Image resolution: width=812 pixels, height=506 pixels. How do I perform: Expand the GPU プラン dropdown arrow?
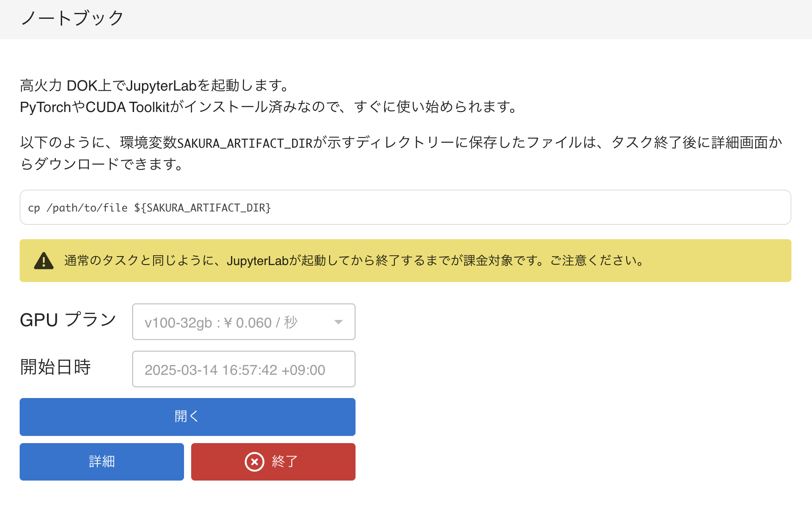click(x=339, y=322)
